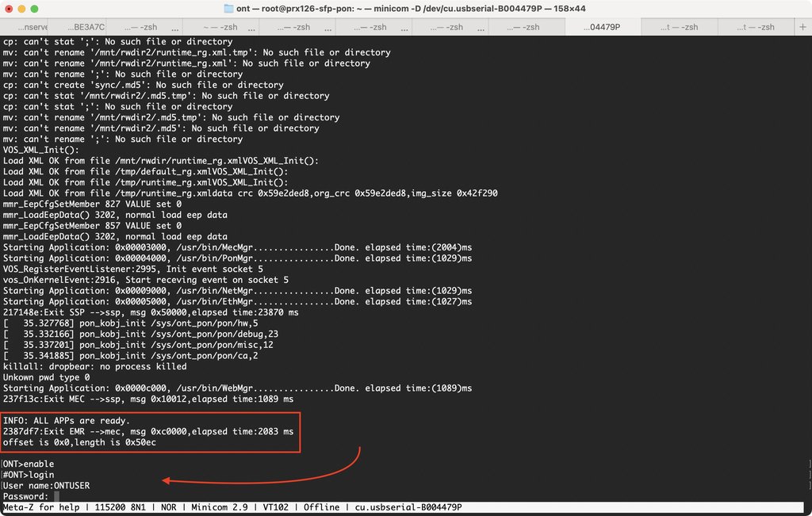Click the 'pon_kobj_init /sys/ont_pon/pon/misc,12' line
This screenshot has height=516, width=812.
coord(138,345)
